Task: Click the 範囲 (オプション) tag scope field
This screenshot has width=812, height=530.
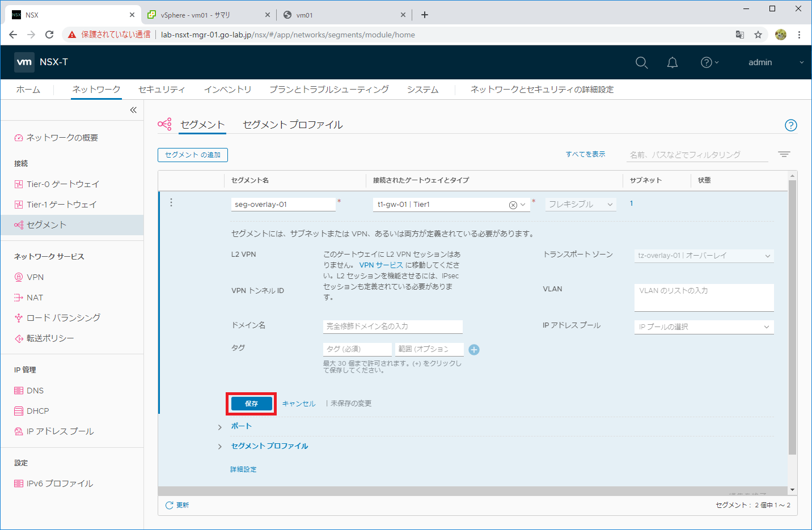Action: click(x=429, y=349)
